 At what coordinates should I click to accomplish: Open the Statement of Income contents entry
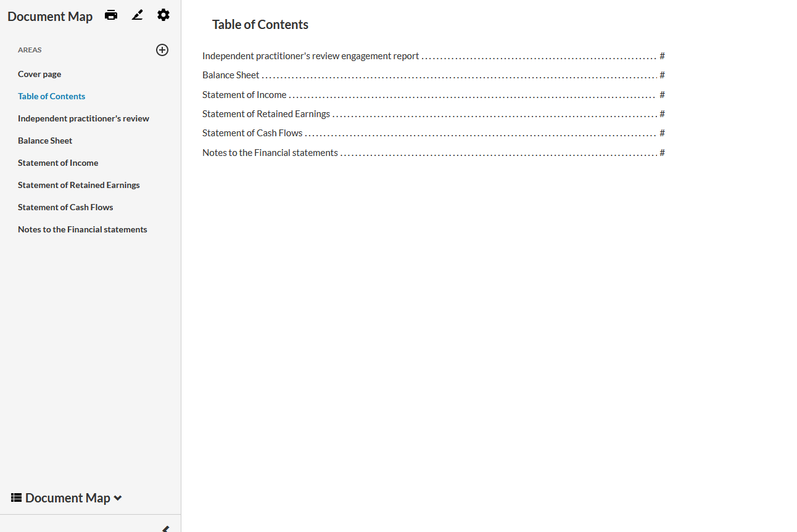pos(244,95)
